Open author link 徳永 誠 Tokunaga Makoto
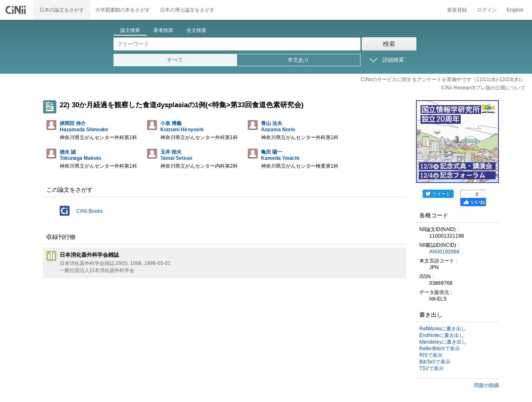532x402 pixels. (x=80, y=155)
